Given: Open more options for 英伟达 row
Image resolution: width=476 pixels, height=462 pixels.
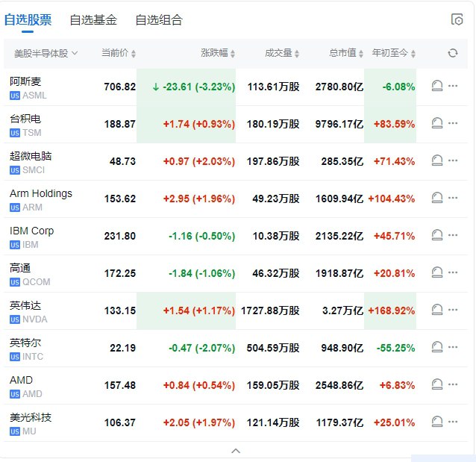Looking at the screenshot, I should (x=453, y=310).
